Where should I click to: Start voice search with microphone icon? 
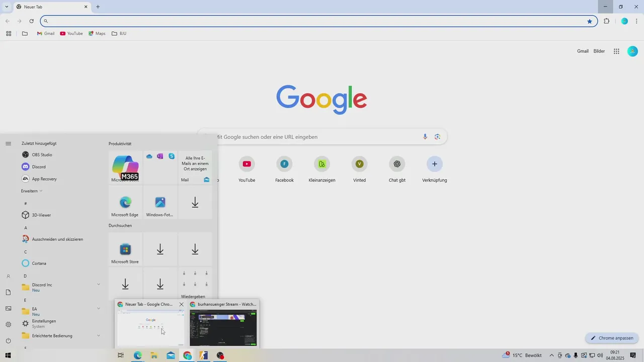point(425,137)
